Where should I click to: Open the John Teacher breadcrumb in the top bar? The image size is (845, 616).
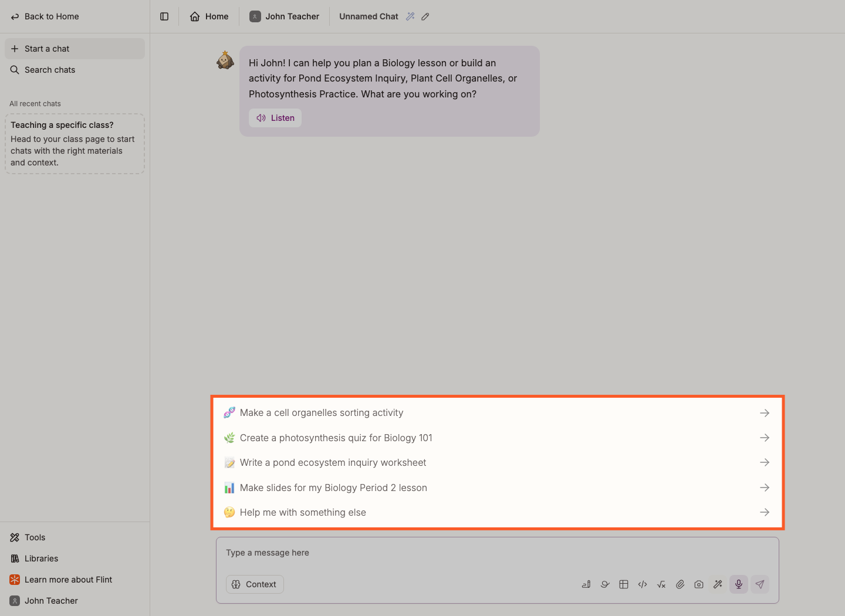pos(285,16)
